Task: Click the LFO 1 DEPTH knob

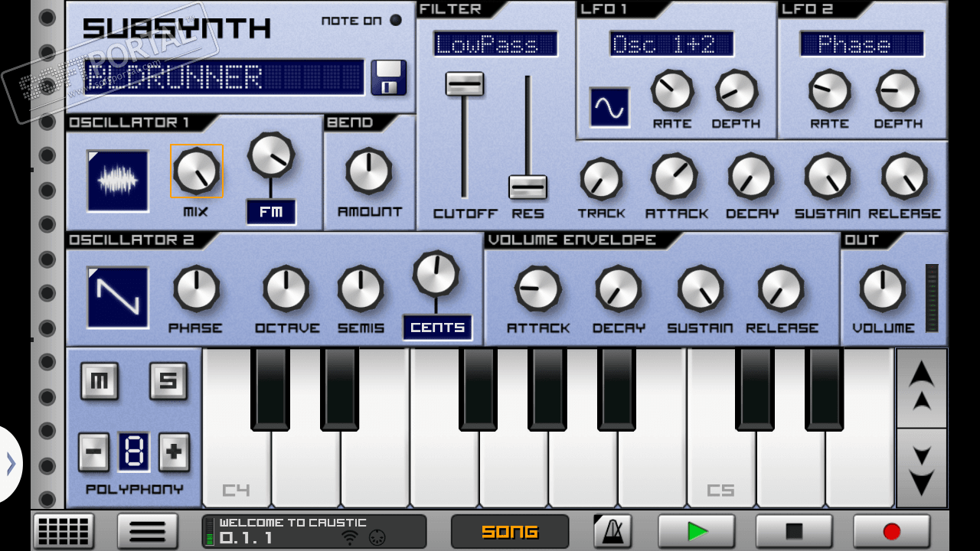Action: tap(737, 90)
